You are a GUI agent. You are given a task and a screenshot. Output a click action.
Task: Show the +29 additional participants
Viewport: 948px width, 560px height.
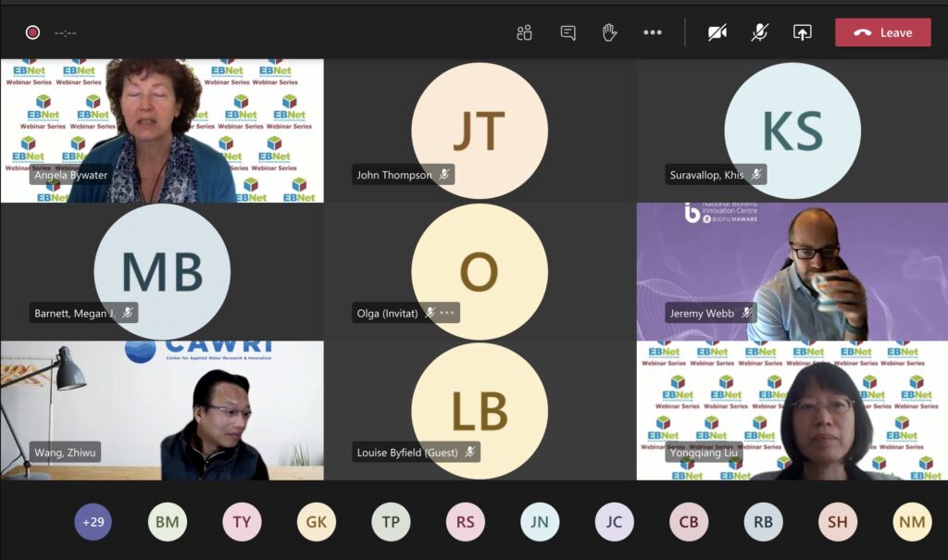[x=94, y=521]
